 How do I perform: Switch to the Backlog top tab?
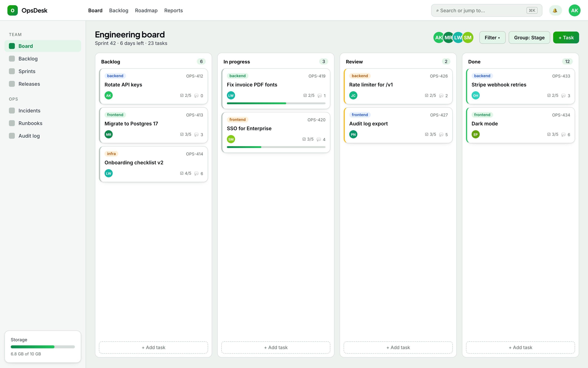click(x=119, y=10)
